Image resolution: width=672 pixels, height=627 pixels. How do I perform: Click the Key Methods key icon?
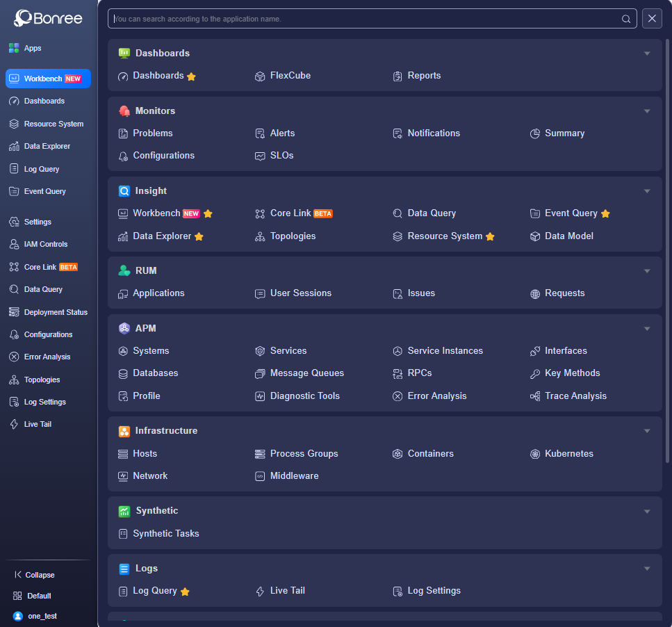(x=535, y=374)
